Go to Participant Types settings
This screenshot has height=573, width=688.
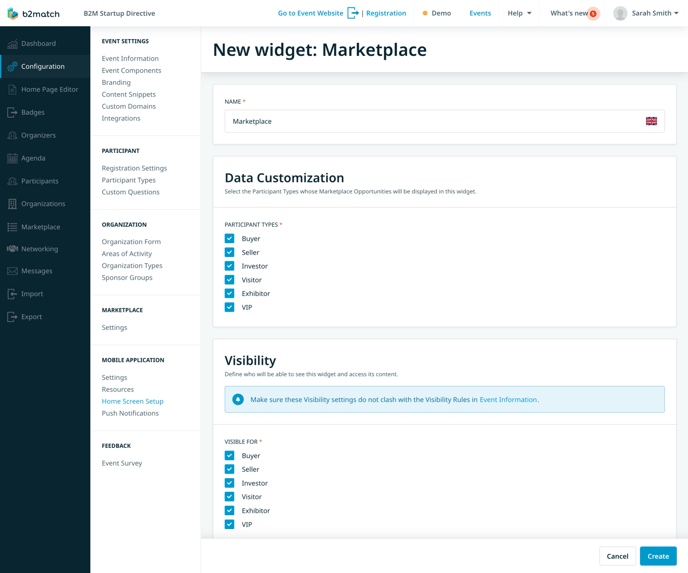coord(129,180)
